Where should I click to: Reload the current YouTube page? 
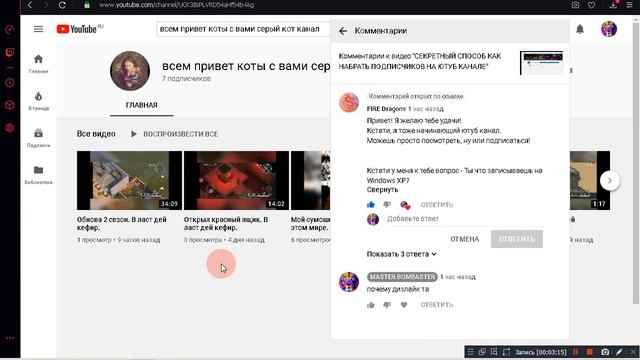click(62, 5)
